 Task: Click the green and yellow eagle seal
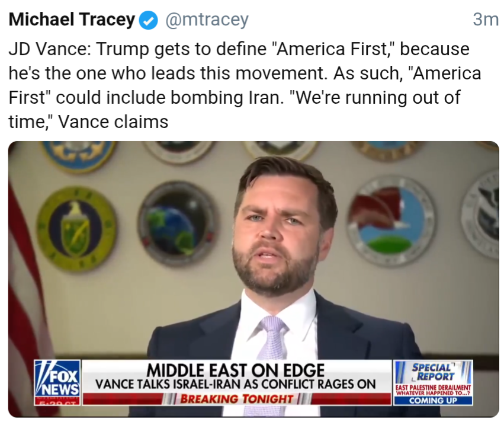(x=76, y=229)
